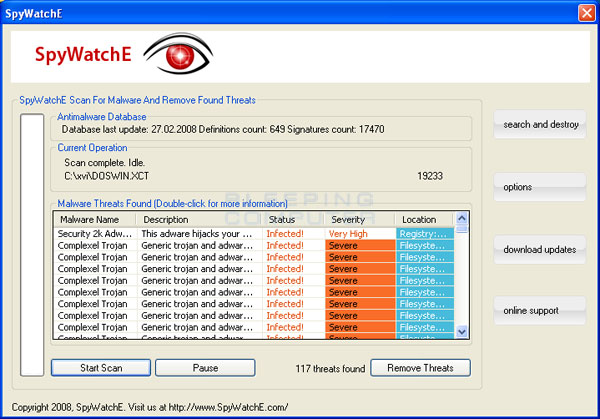Click the '117 threats found' text
The height and width of the screenshot is (419, 600).
coord(330,368)
